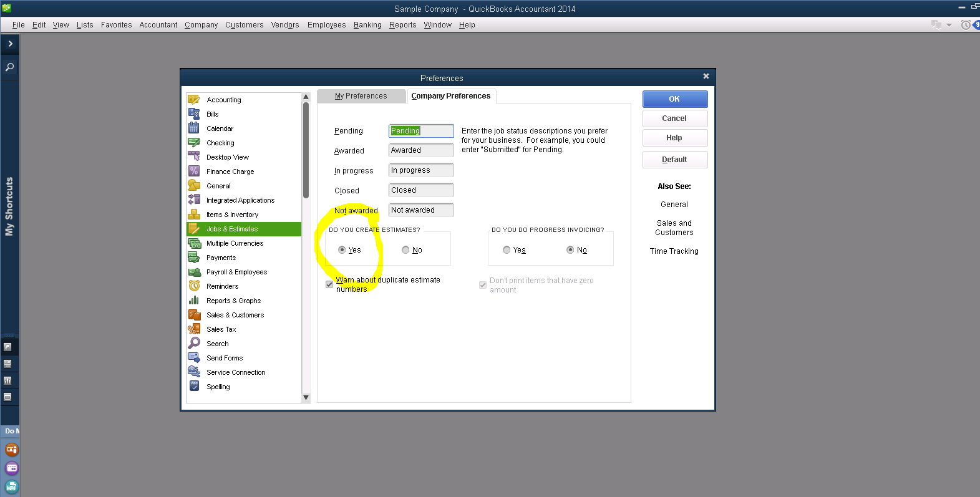This screenshot has height=497, width=980.
Task: Open the reminders alarm clock icon
Action: coord(966,25)
